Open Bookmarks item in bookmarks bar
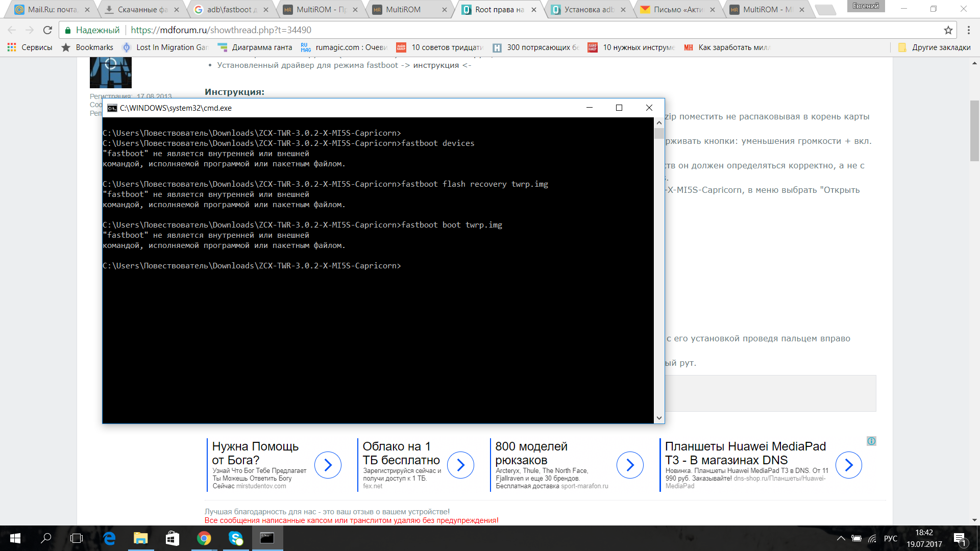The width and height of the screenshot is (980, 551). point(87,47)
